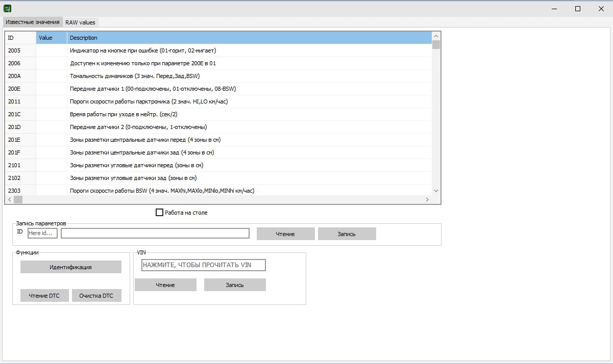This screenshot has width=613, height=364.
Task: Click the VIN read text field
Action: pos(203,265)
